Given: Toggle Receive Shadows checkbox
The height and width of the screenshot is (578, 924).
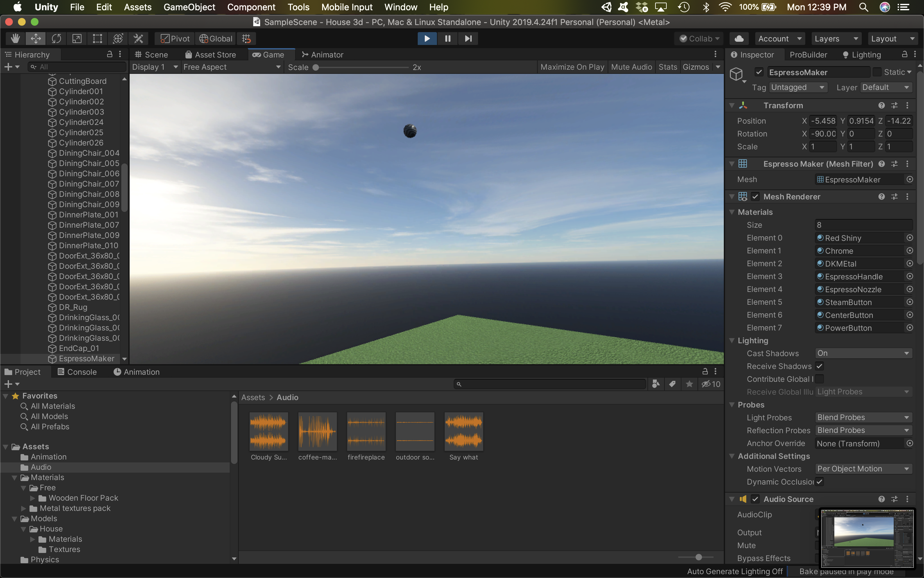Looking at the screenshot, I should pos(819,366).
